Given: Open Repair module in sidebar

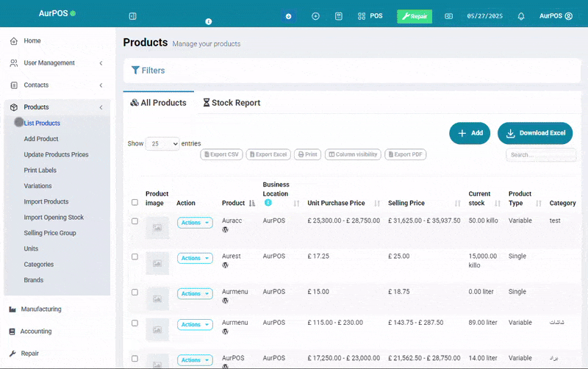Looking at the screenshot, I should (x=24, y=354).
